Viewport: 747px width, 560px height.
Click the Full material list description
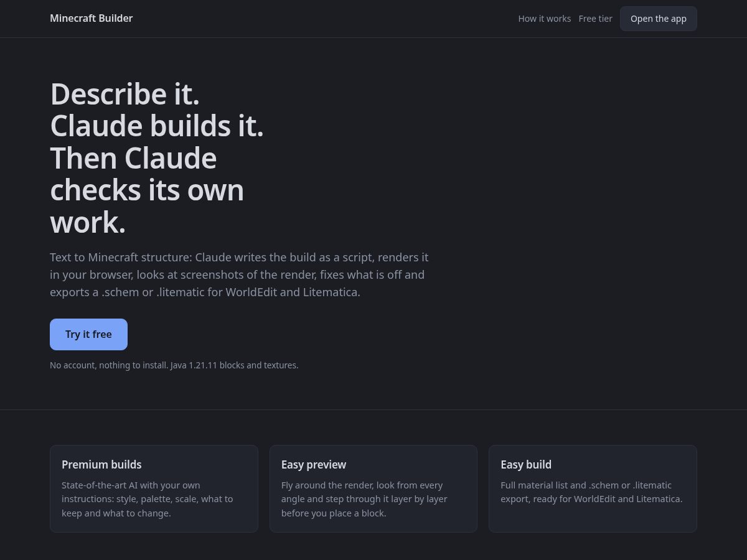591,492
